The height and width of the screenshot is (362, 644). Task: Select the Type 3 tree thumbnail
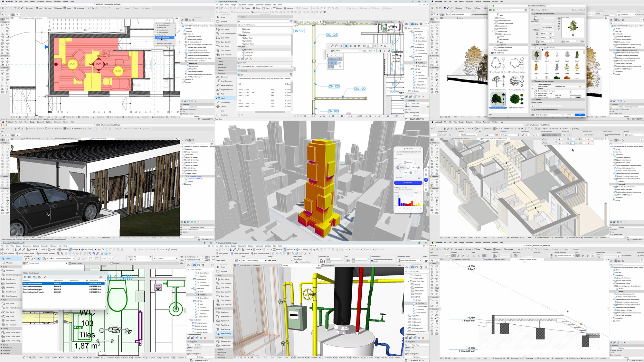pos(557,55)
